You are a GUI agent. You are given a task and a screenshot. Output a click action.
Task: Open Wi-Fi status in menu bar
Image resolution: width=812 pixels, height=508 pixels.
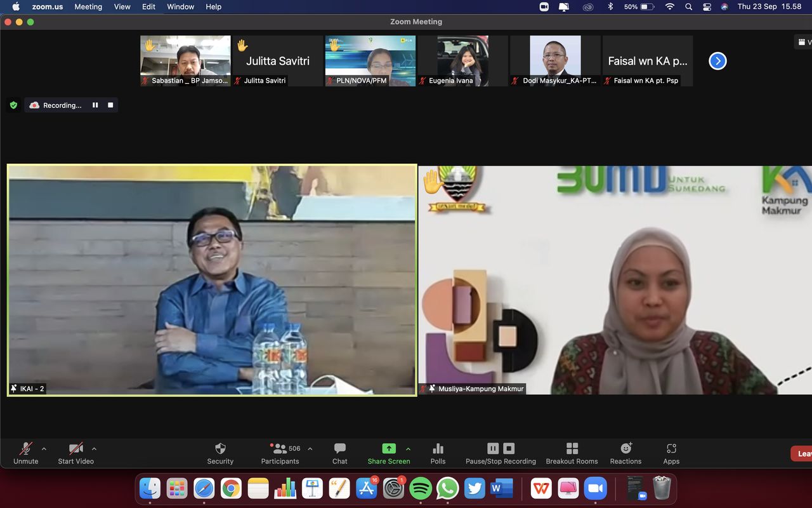[x=669, y=6]
